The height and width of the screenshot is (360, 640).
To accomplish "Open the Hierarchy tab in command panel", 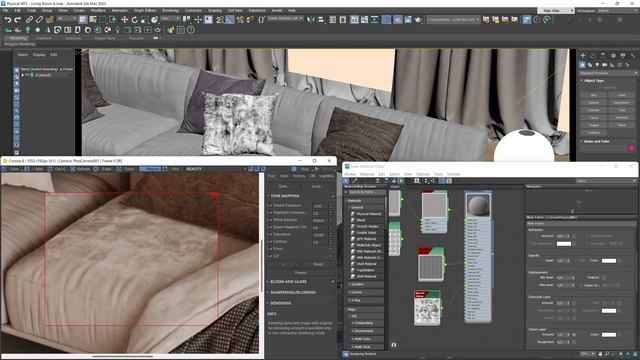I will point(603,56).
